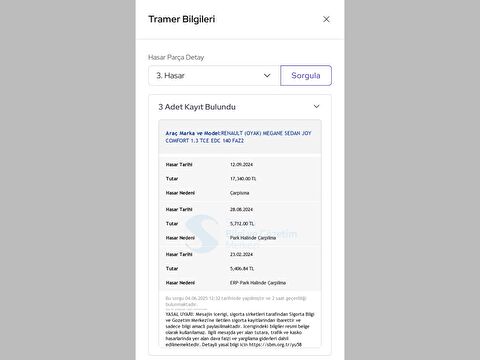The width and height of the screenshot is (480, 360).
Task: Click the YASAL UYARI legal notice text
Action: tap(240, 329)
